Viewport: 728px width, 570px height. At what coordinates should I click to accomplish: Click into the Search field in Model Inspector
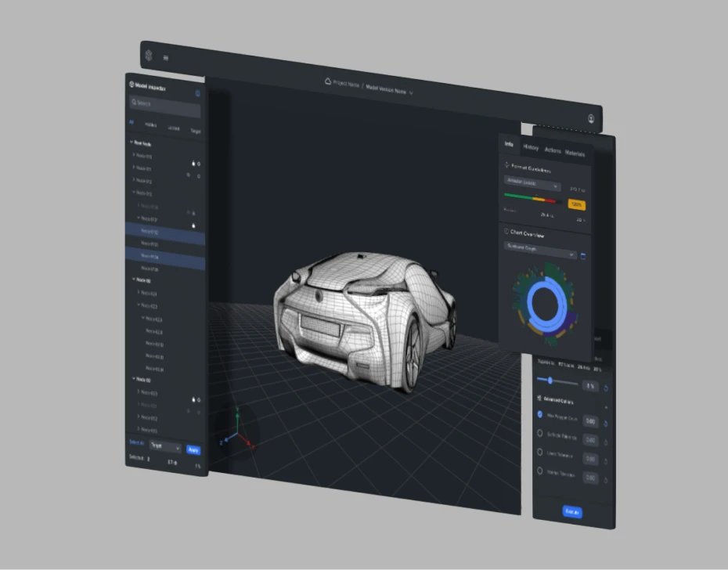click(x=165, y=106)
